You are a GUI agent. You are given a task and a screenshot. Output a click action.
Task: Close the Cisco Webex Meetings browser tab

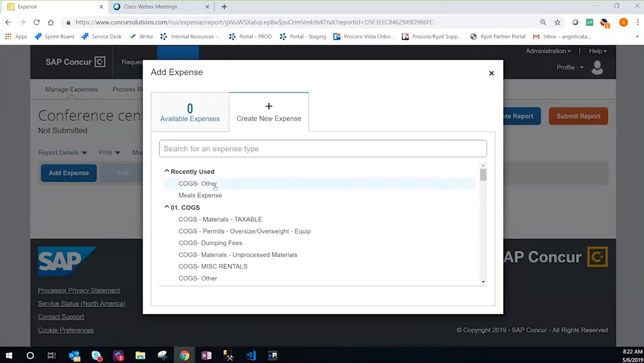point(207,7)
